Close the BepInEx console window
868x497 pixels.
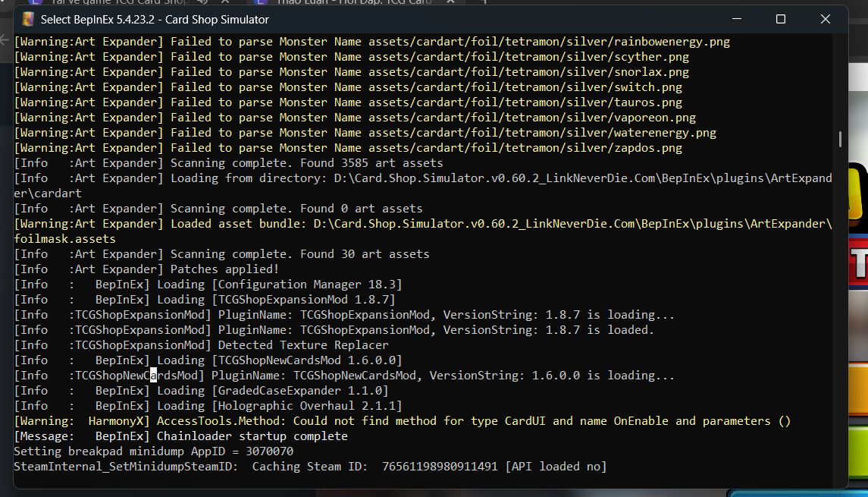pyautogui.click(x=825, y=19)
